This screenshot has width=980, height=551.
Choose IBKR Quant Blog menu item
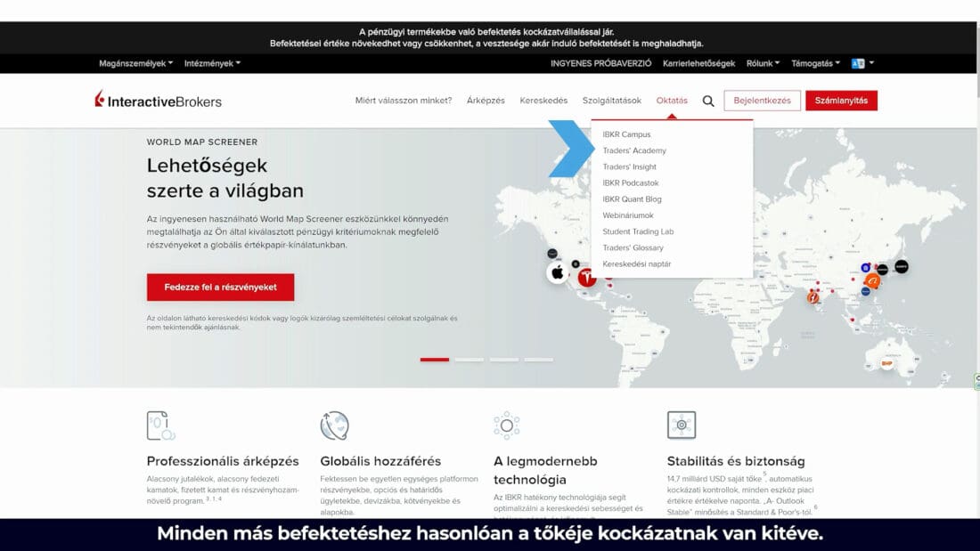pyautogui.click(x=632, y=199)
